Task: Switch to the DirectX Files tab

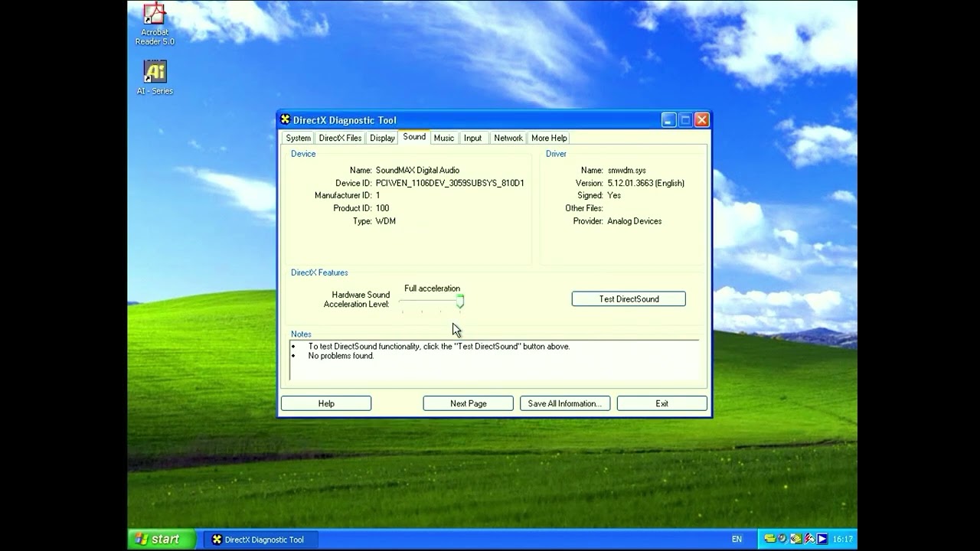Action: tap(340, 138)
